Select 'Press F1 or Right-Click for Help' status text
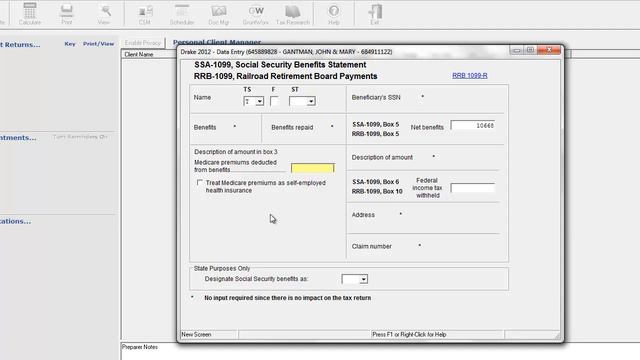This screenshot has width=640, height=360. tap(409, 335)
